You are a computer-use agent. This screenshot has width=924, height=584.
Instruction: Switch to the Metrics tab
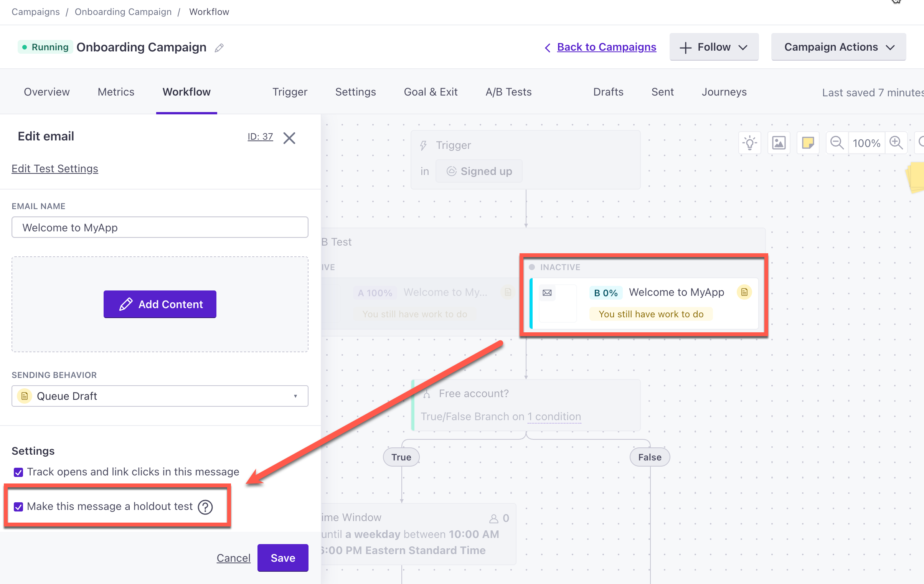click(x=116, y=91)
